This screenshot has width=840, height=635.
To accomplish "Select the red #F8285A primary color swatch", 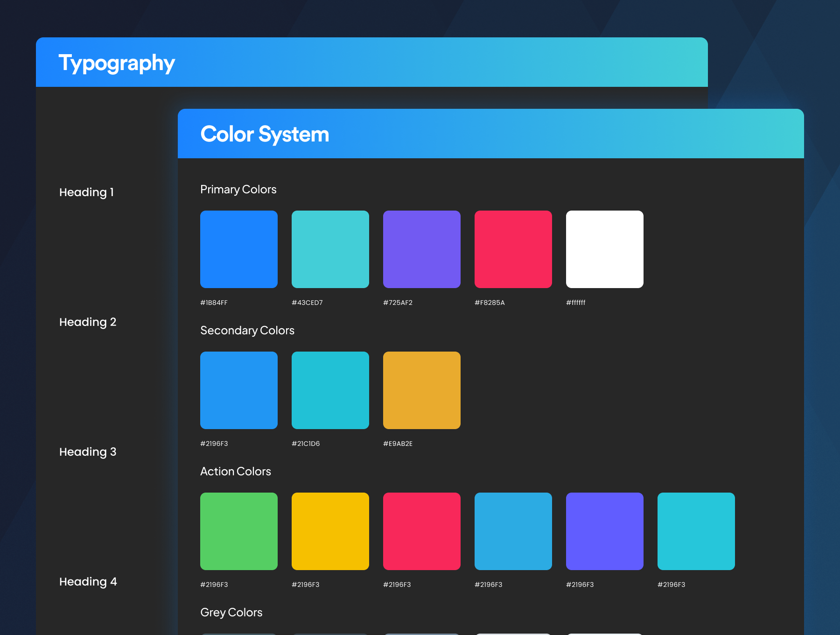I will (513, 249).
